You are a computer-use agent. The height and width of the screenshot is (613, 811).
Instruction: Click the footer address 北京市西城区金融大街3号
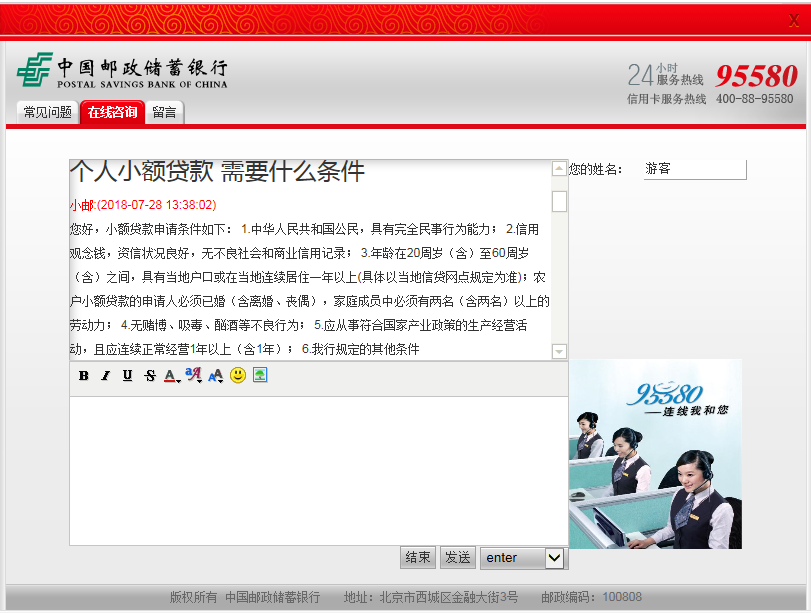click(448, 597)
